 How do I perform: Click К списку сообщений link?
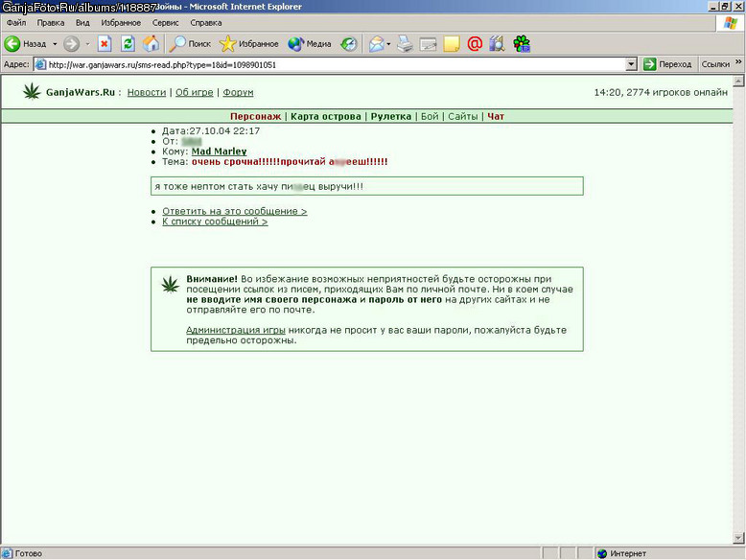pos(215,222)
